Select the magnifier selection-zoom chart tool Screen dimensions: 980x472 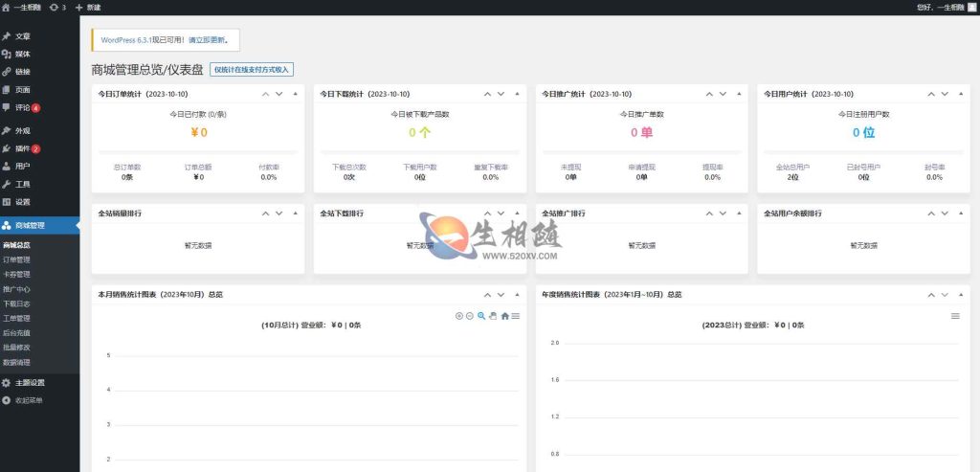pos(481,316)
